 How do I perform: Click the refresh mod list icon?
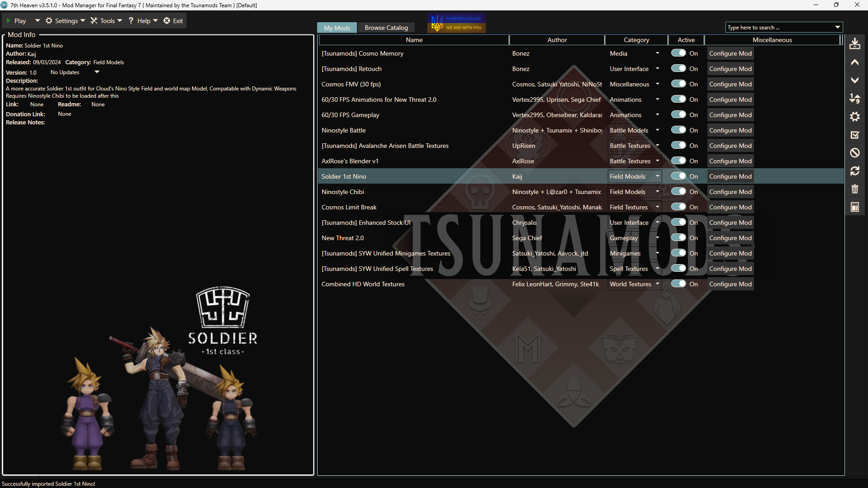pos(854,171)
